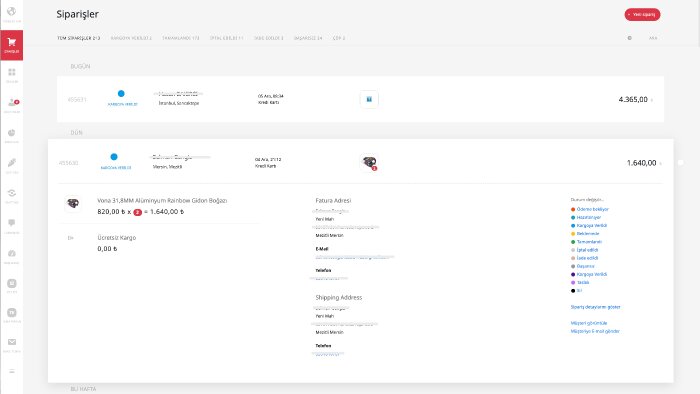Click the hamburger lines icon at sidebar bottom
Viewport: 700px width, 394px height.
(x=12, y=371)
